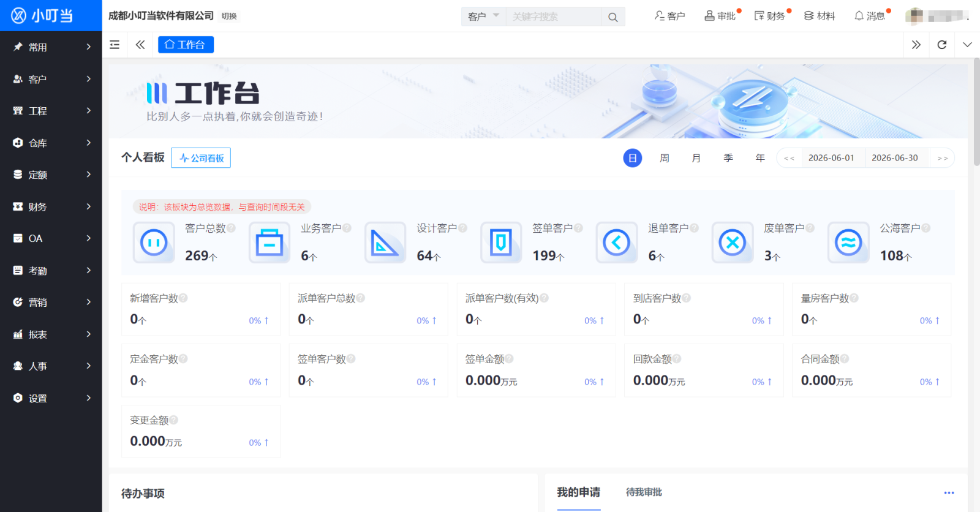
Task: Click the 公海客户 wave icon
Action: pyautogui.click(x=848, y=243)
